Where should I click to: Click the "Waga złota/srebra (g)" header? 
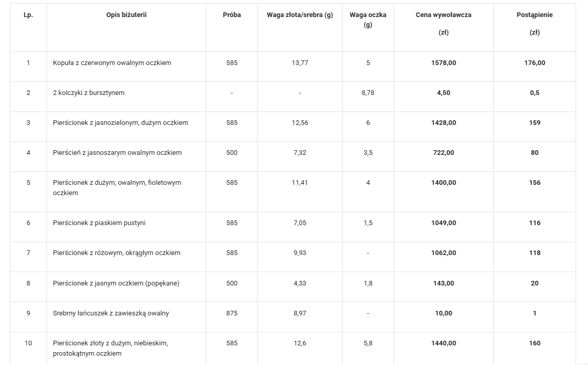pyautogui.click(x=300, y=15)
